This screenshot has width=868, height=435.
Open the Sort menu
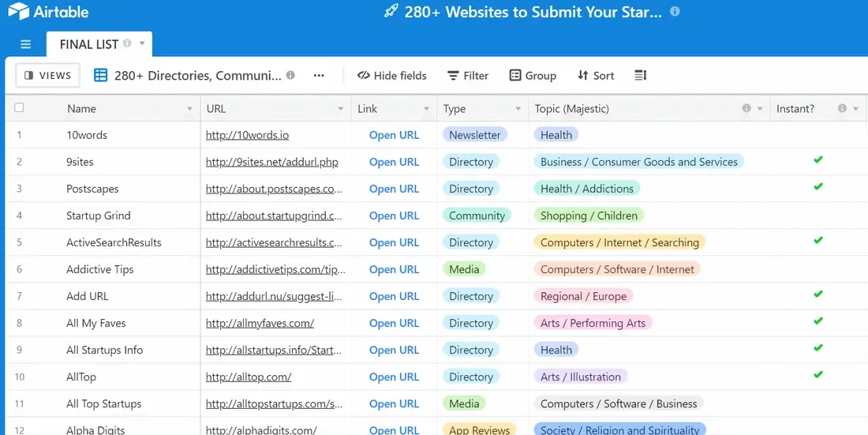596,75
